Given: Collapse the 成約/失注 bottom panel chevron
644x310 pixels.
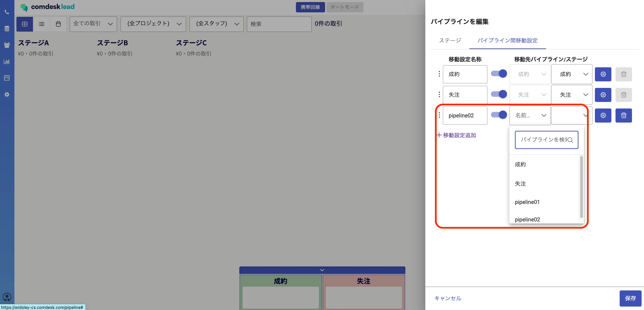Looking at the screenshot, I should 322,270.
